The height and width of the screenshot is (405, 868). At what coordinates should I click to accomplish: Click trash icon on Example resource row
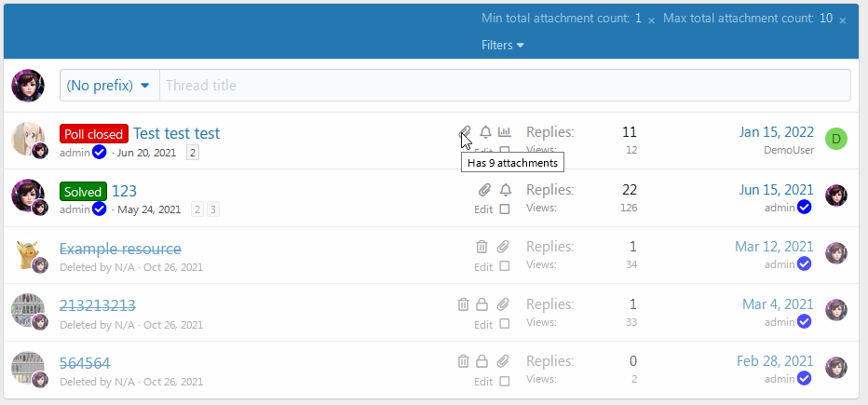(x=481, y=248)
